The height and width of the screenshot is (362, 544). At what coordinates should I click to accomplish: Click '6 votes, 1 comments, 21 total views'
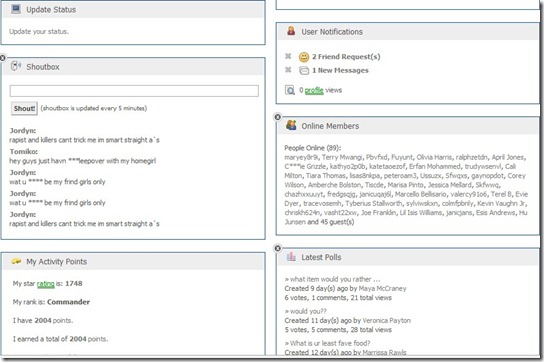pos(338,298)
